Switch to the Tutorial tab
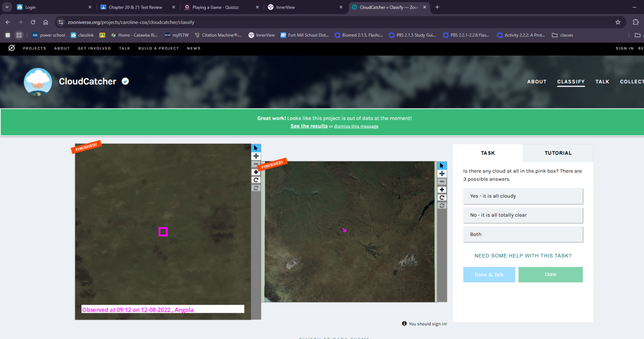The height and width of the screenshot is (339, 644). (x=558, y=153)
